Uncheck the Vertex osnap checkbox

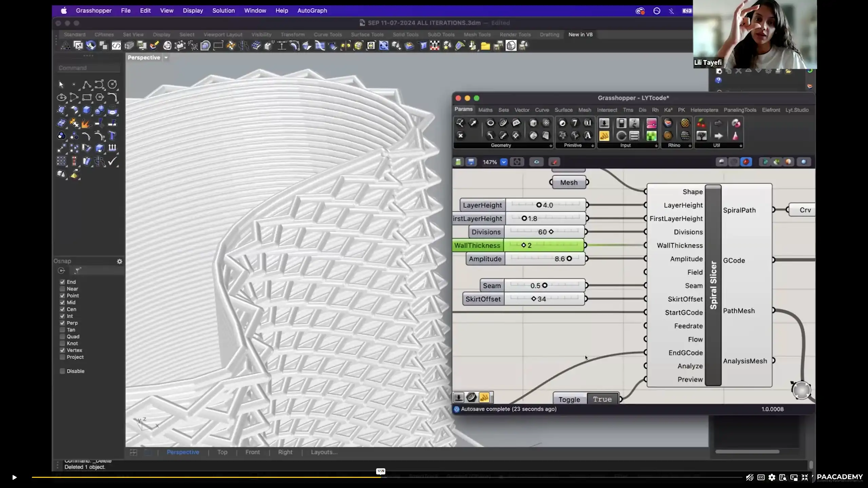[x=62, y=350]
